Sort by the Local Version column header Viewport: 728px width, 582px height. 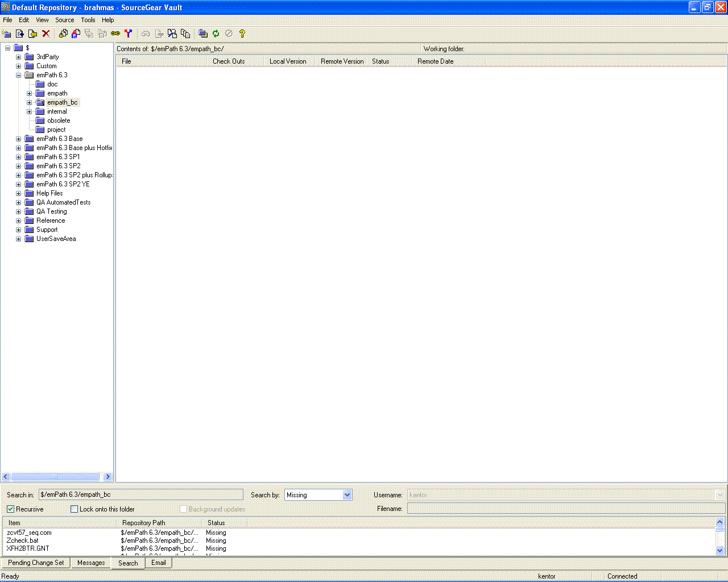(289, 61)
